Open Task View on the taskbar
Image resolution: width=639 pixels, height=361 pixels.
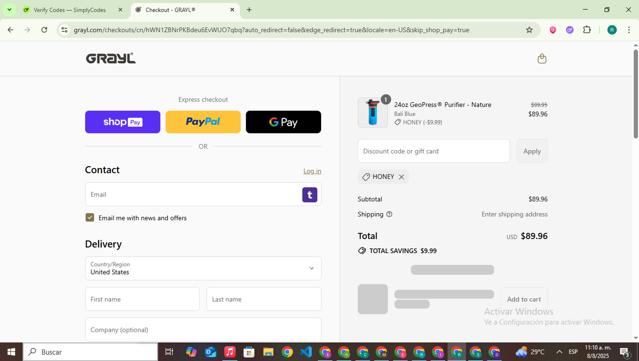click(169, 352)
